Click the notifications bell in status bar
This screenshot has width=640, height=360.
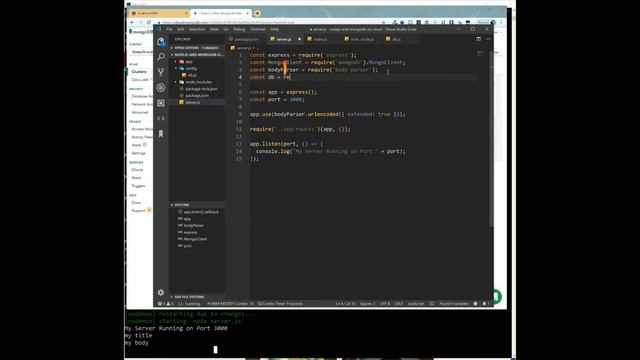point(485,304)
